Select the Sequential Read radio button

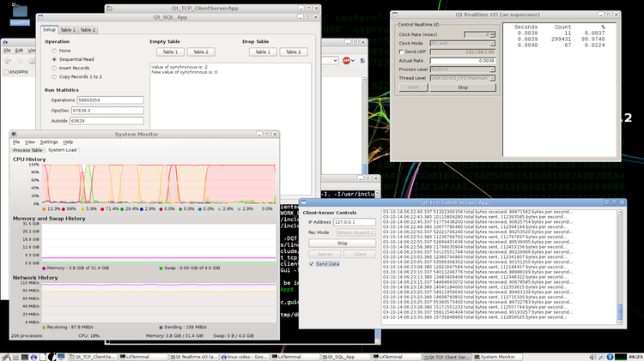click(x=54, y=59)
